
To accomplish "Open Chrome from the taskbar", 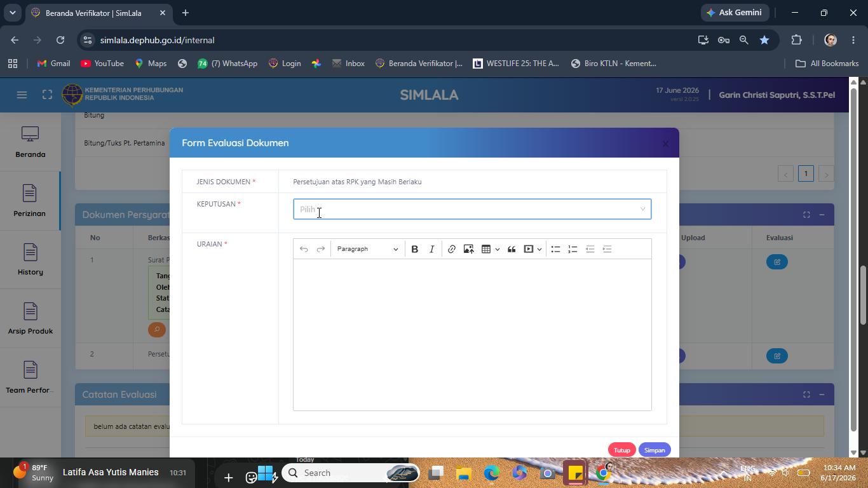I will click(x=603, y=473).
